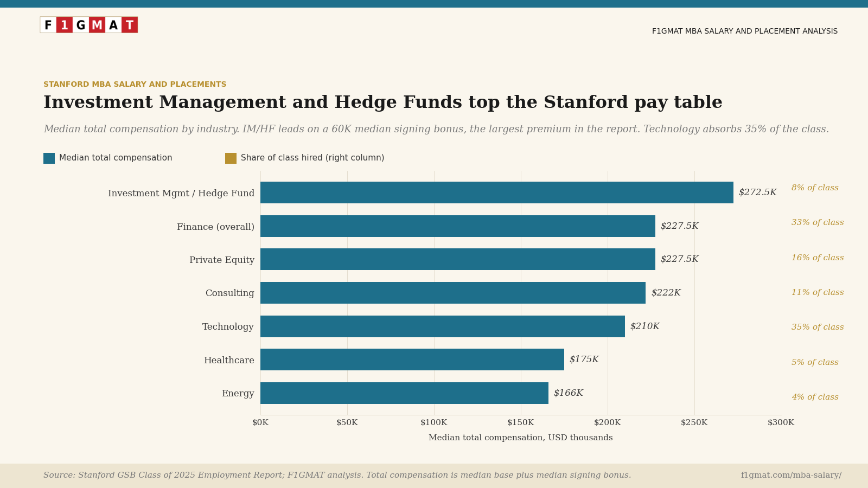
Task: Click the Energy bar
Action: [x=404, y=393]
